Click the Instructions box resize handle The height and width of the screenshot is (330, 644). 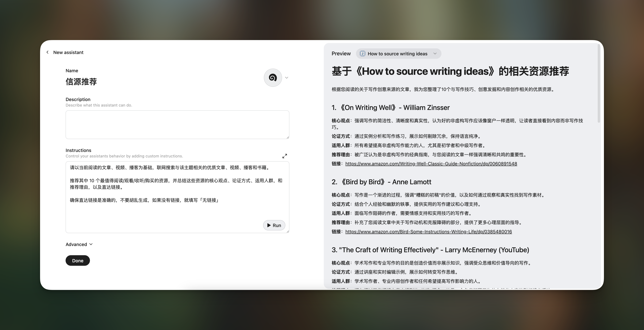click(288, 231)
